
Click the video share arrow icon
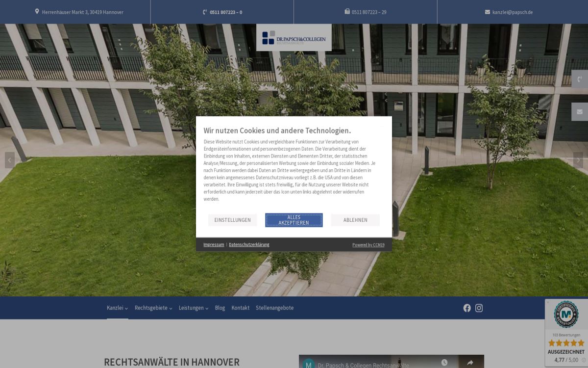coord(469,363)
